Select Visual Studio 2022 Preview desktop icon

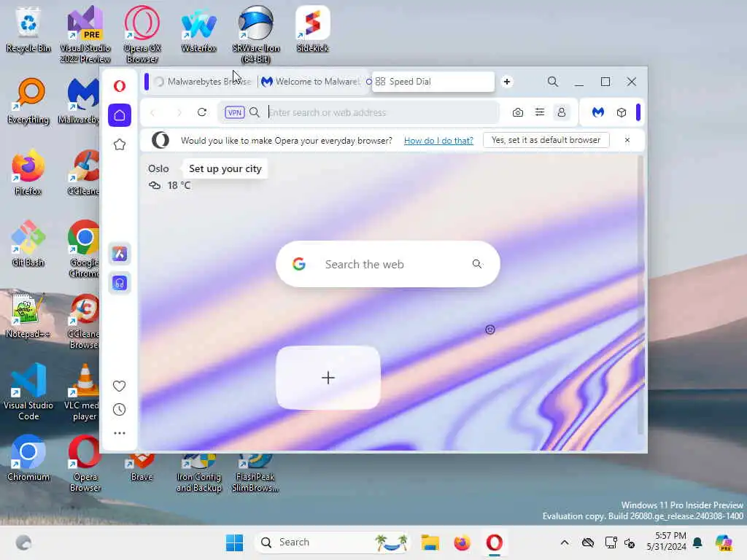(x=85, y=34)
